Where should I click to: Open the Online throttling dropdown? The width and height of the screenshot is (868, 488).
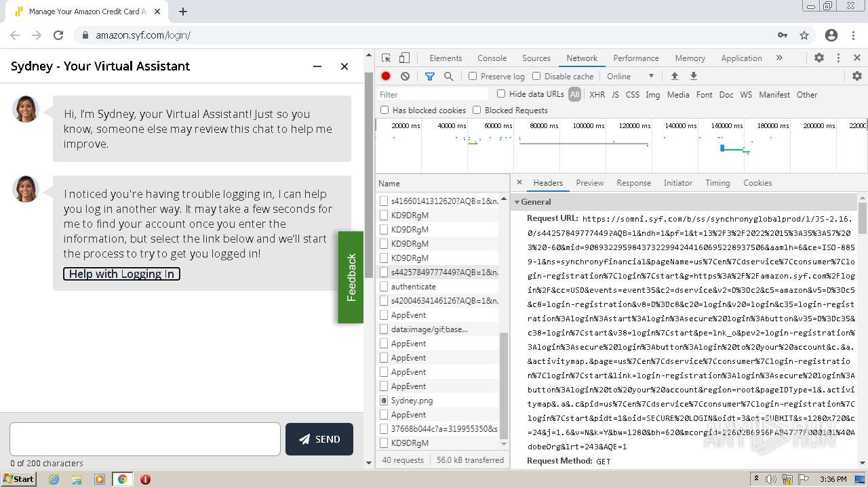pyautogui.click(x=630, y=77)
